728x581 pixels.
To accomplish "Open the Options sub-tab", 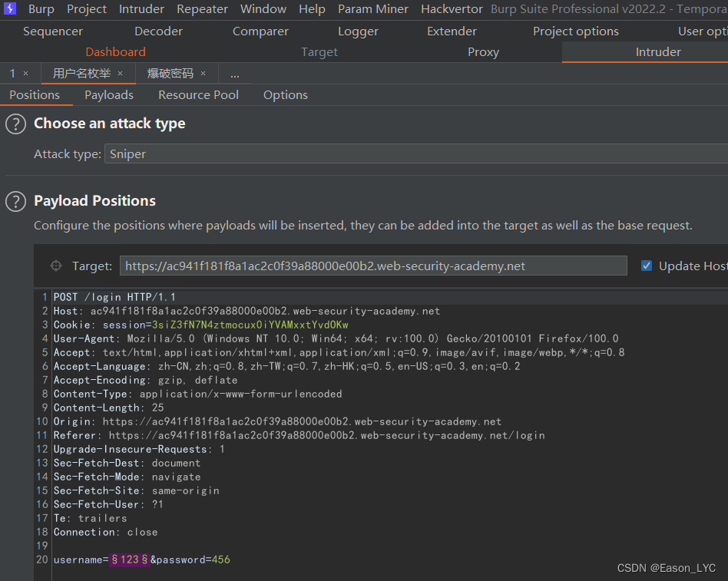I will tap(286, 94).
